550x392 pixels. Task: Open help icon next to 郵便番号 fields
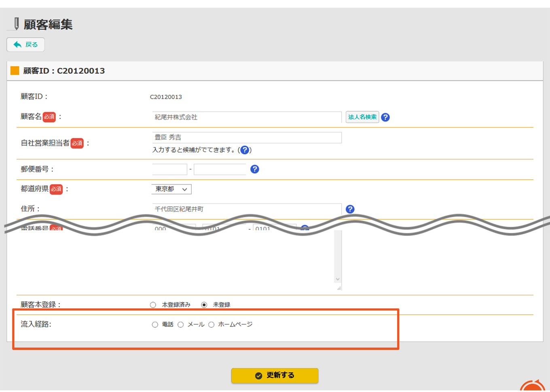[255, 169]
